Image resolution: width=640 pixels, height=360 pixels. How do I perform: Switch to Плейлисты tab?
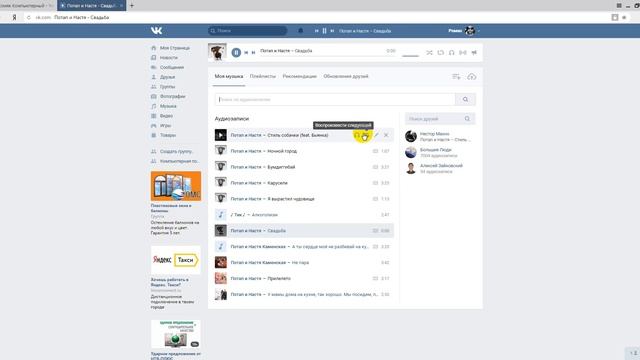point(263,76)
